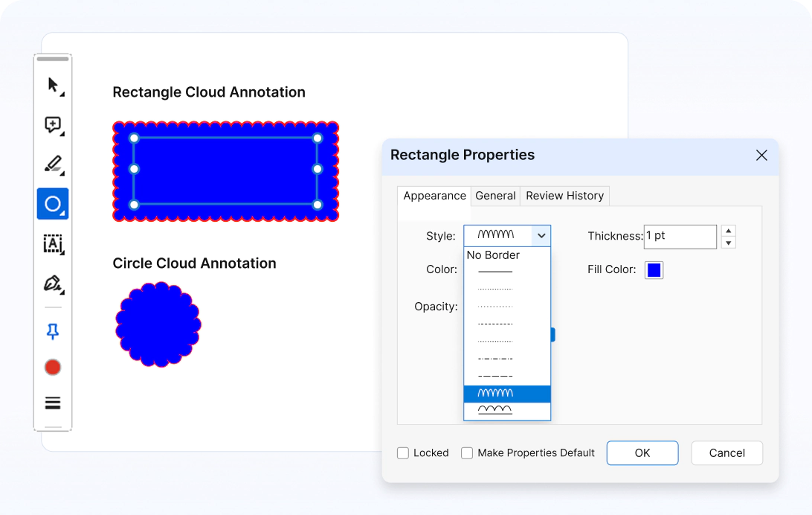Screen dimensions: 812x515
Task: Enable the Locked checkbox
Action: tap(403, 453)
